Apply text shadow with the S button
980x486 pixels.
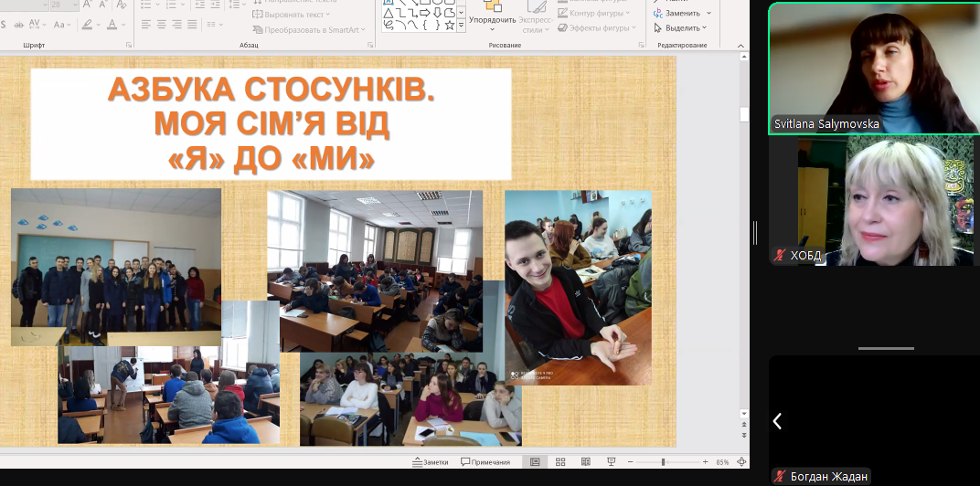(x=3, y=25)
